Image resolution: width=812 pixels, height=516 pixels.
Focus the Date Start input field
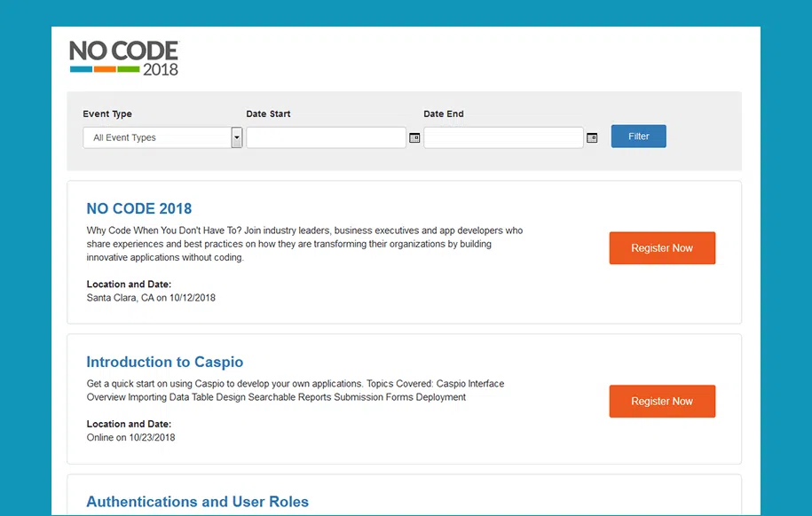(327, 137)
